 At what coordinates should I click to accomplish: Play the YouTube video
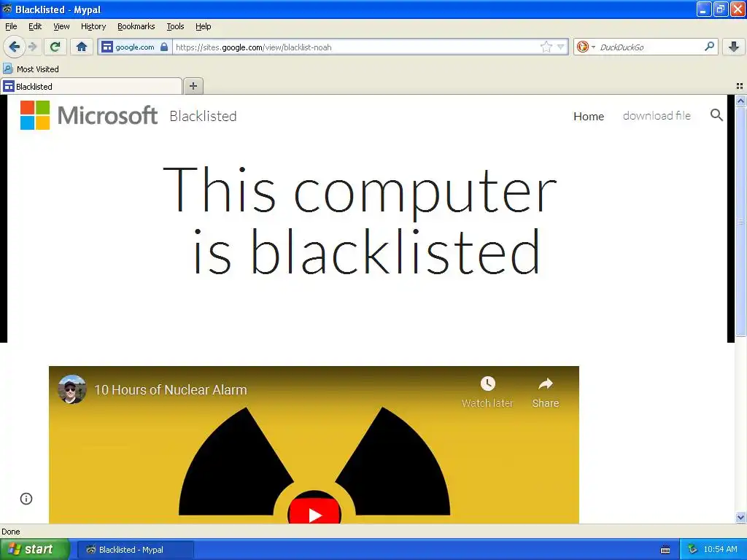(x=314, y=513)
